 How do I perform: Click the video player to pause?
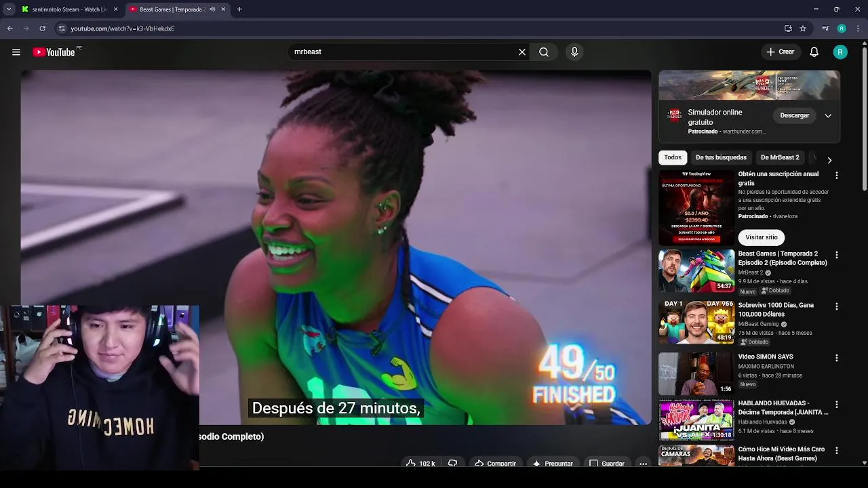click(336, 247)
